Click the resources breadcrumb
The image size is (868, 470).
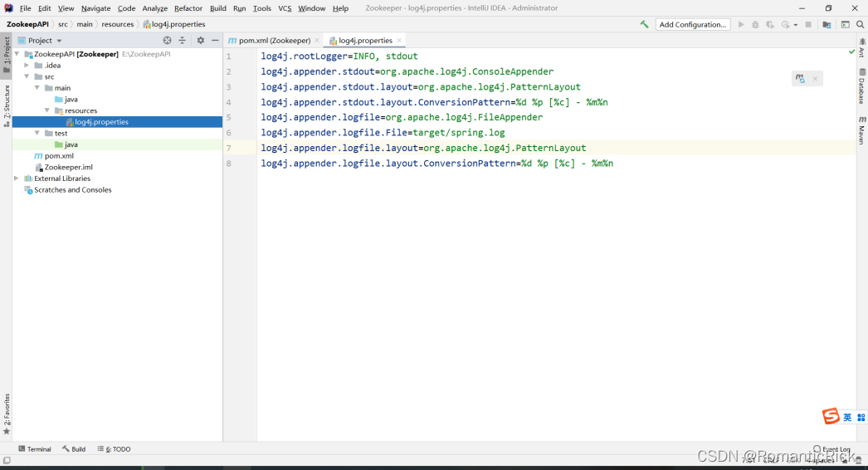coord(117,24)
